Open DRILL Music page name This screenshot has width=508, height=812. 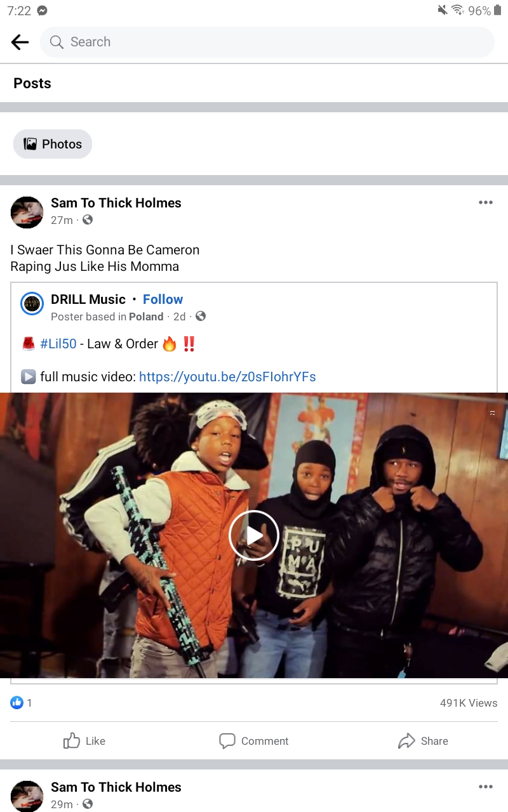pyautogui.click(x=88, y=299)
